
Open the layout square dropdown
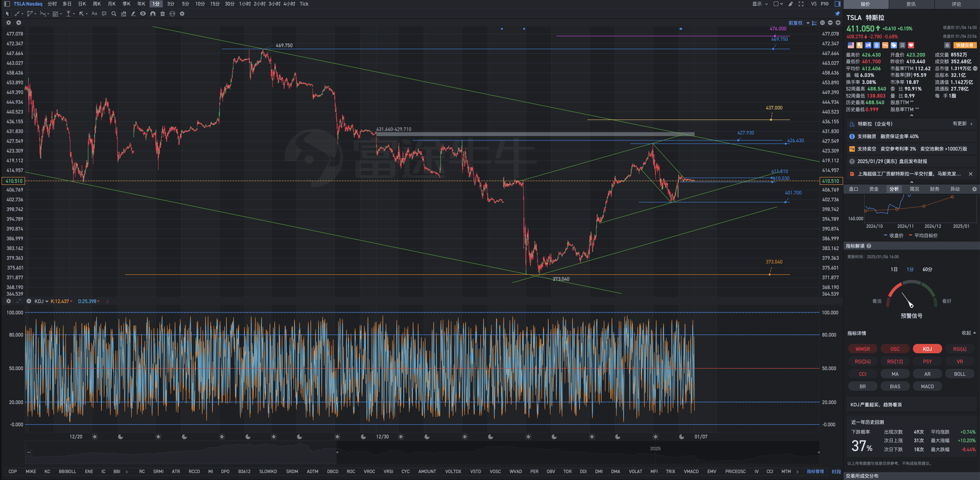778,4
